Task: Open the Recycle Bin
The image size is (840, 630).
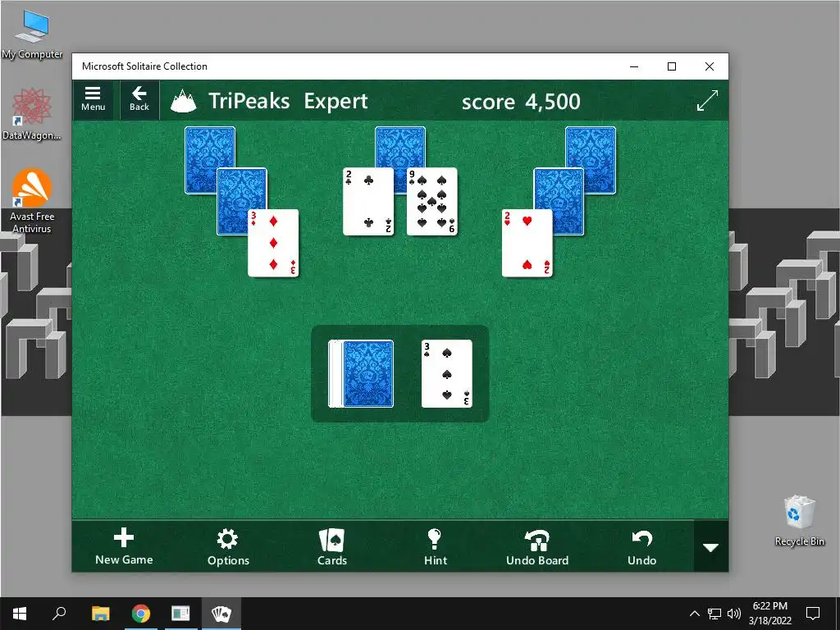Action: (799, 521)
